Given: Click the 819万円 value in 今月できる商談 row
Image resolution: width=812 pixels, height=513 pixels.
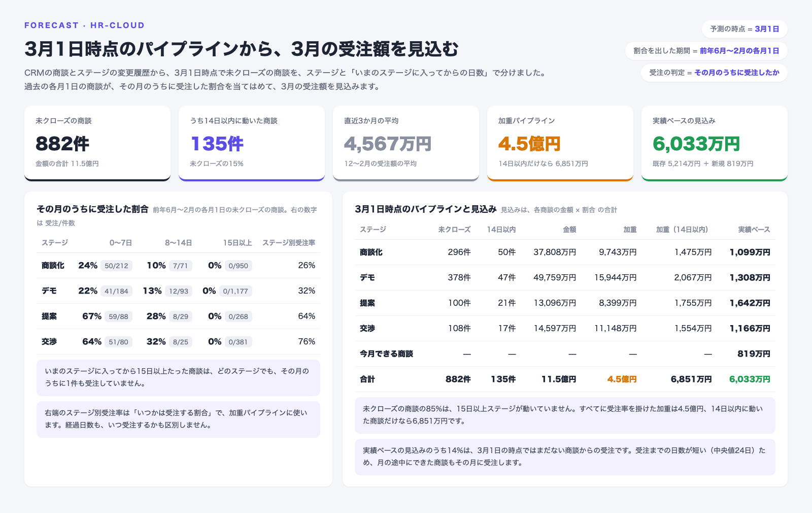Looking at the screenshot, I should point(754,354).
